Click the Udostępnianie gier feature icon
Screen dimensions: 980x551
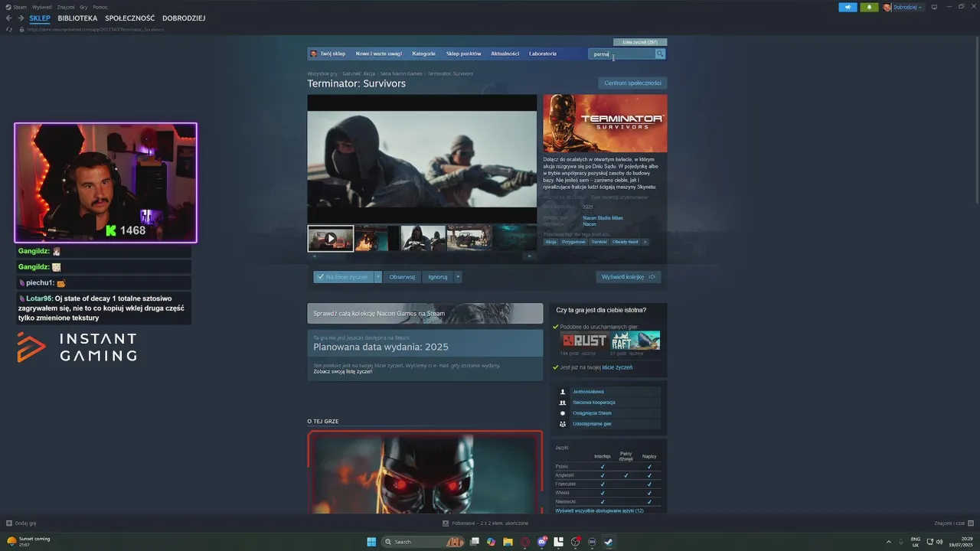[563, 424]
